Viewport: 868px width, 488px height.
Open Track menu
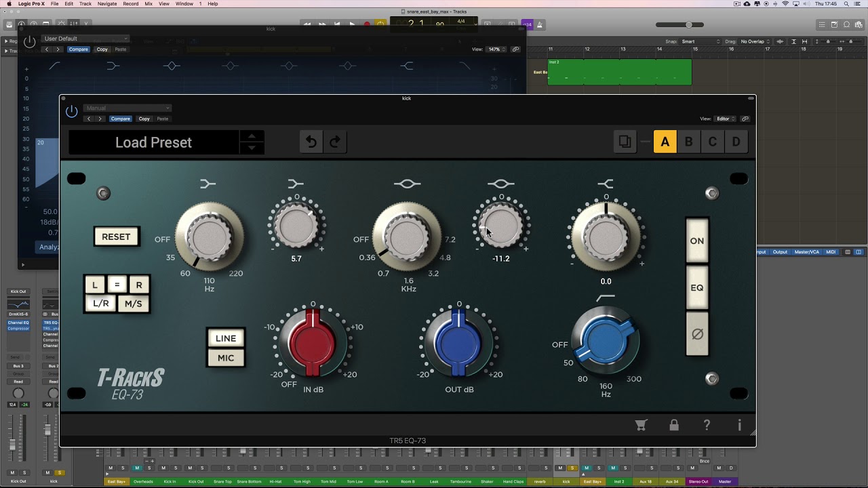tap(85, 4)
